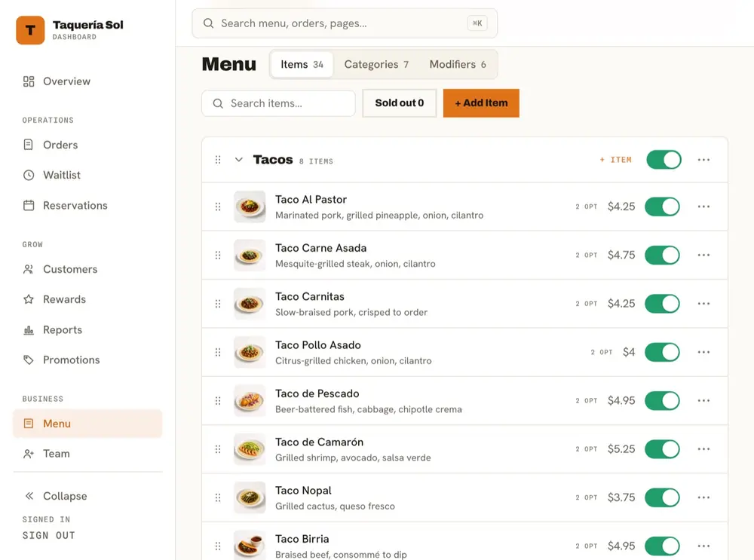This screenshot has width=754, height=560.
Task: Click the Reservations calendar icon
Action: pos(29,205)
